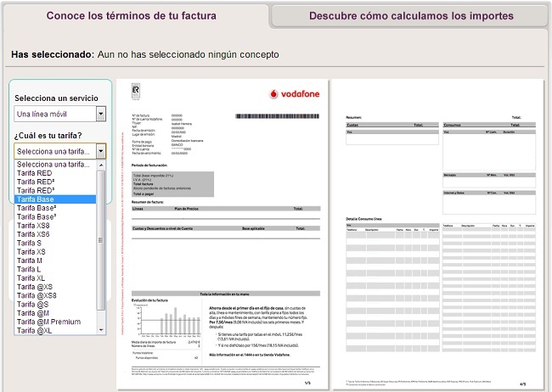Click the tariff list scroll-down arrow
This screenshot has height=392, width=552.
pos(101,330)
